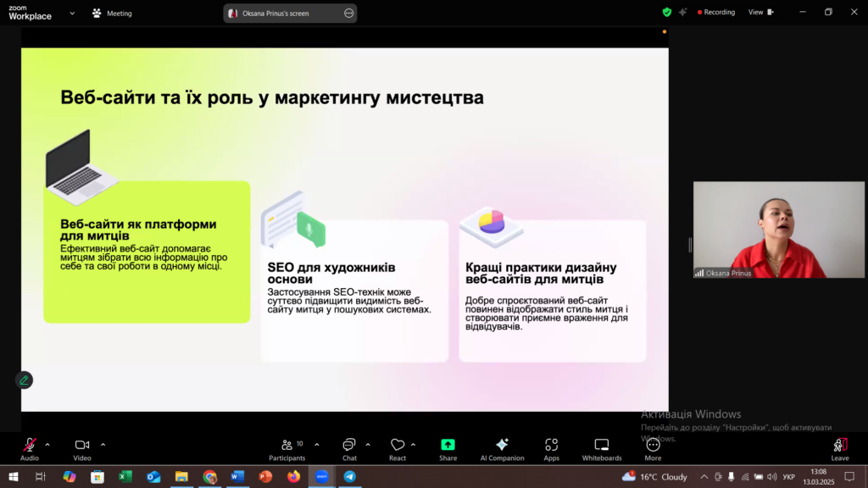Show hidden system tray icons
868x488 pixels.
click(x=704, y=476)
